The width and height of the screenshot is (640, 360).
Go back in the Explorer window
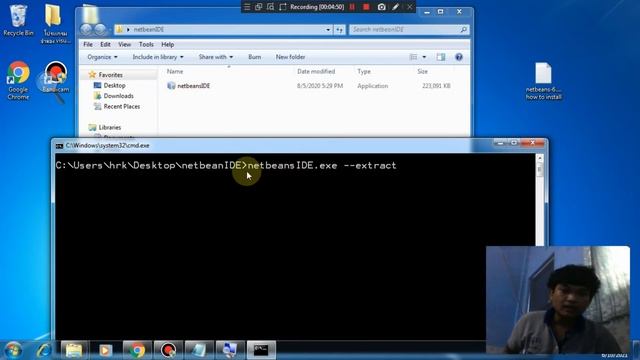[x=86, y=29]
